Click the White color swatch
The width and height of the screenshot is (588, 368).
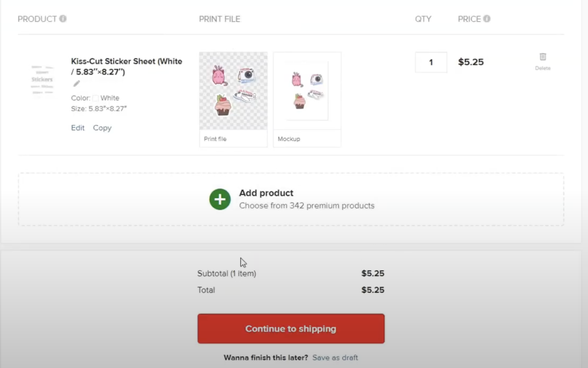click(95, 98)
